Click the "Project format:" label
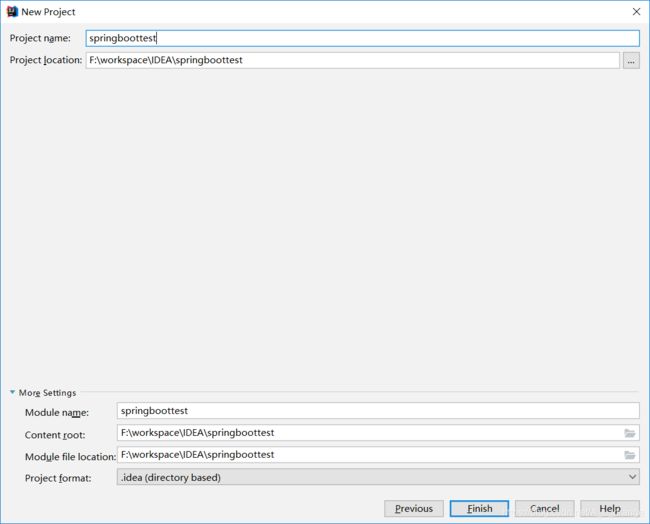Screen dimensions: 650x524 pyautogui.click(x=58, y=478)
